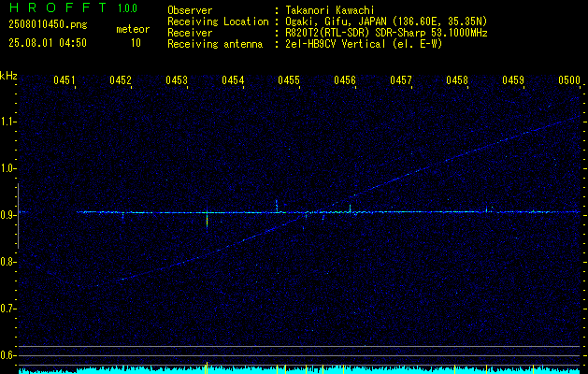Image resolution: width=588 pixels, height=374 pixels.
Task: Select the file name 2508010450.png
Action: tap(48, 24)
